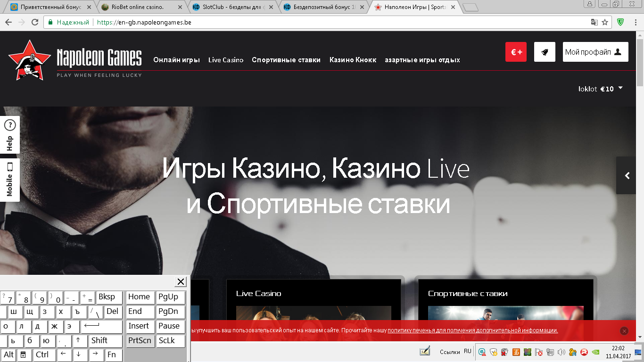Click the green shield extension icon
This screenshot has width=644, height=362.
point(620,22)
